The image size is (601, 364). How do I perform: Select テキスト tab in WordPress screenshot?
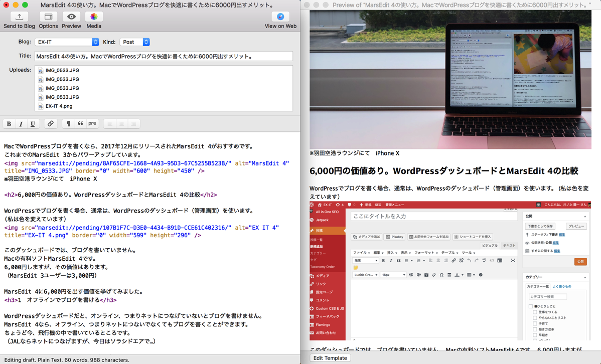coord(509,246)
